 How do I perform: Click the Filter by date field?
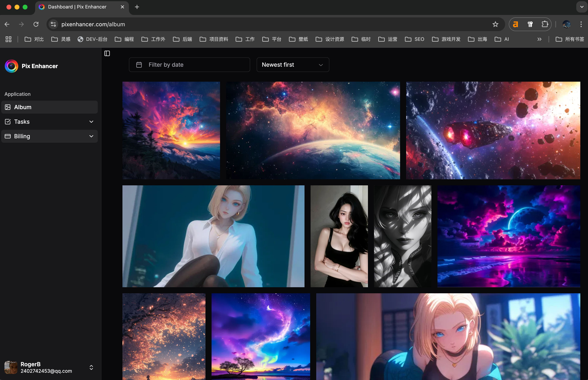point(189,65)
